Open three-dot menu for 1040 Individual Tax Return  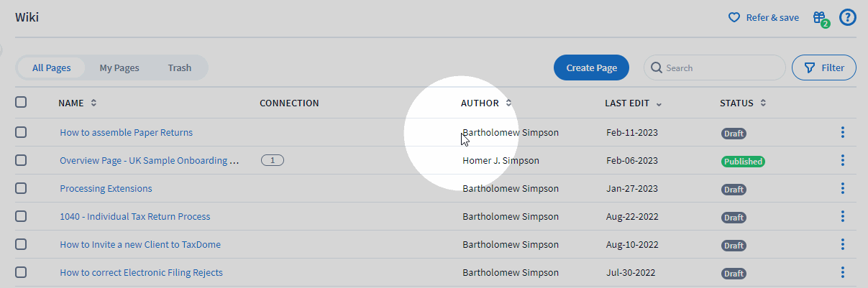[842, 217]
